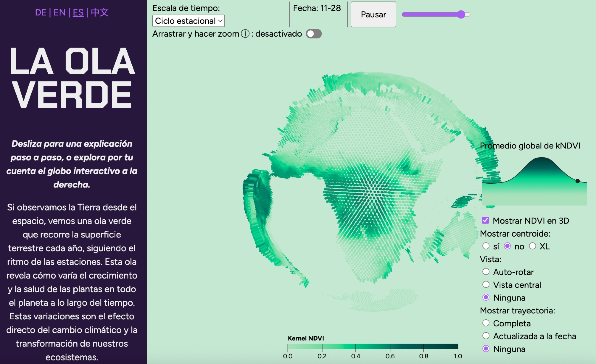Viewport: 596px width, 364px height.
Task: Select Actualizada a la fecha trajectory
Action: click(x=486, y=336)
